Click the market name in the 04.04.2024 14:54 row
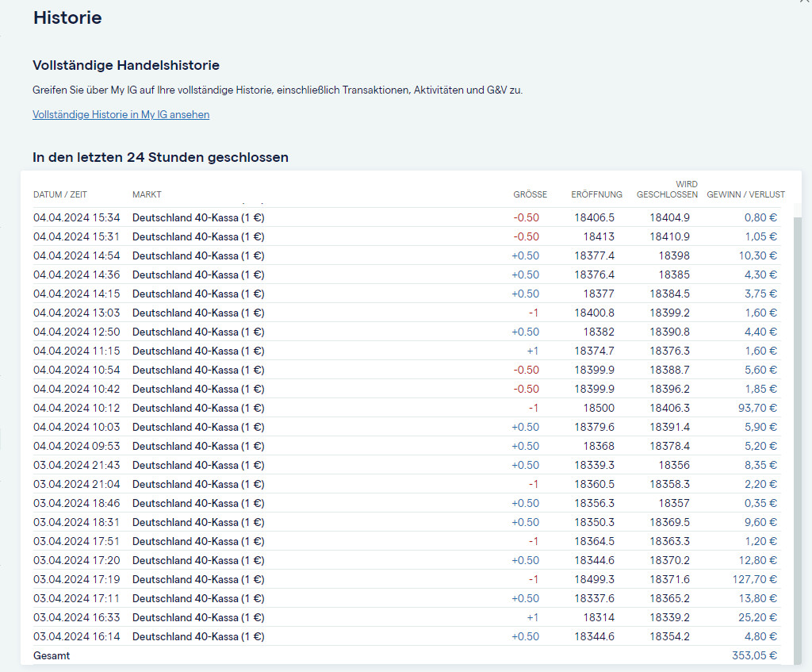Viewport: 812px width, 672px height. 198,255
